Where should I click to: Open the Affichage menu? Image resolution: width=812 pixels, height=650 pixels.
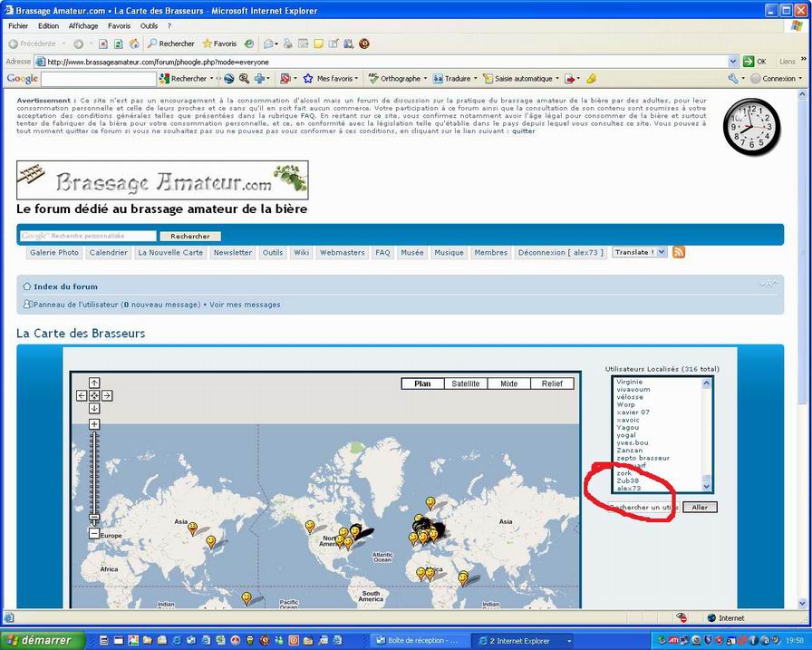coord(83,26)
